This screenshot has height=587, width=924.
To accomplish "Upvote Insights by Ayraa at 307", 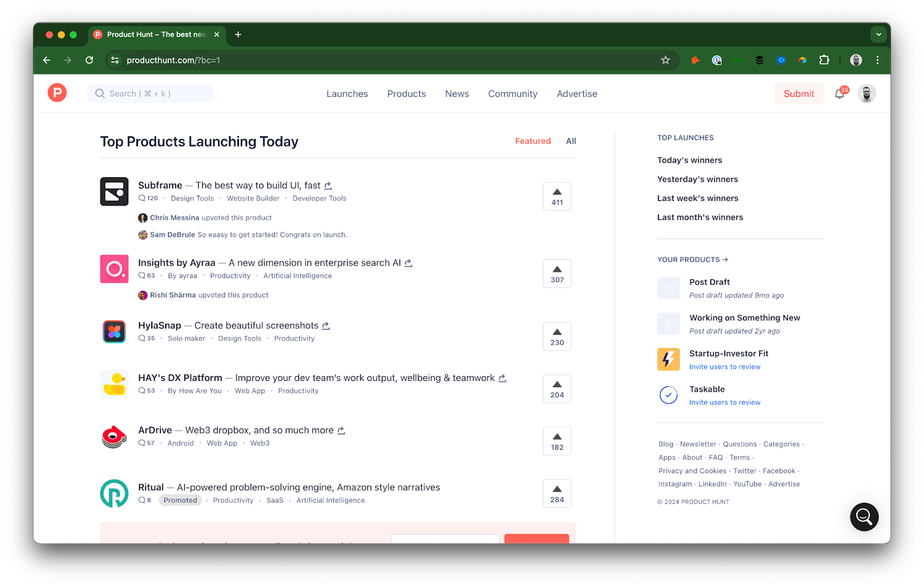I will pyautogui.click(x=557, y=274).
